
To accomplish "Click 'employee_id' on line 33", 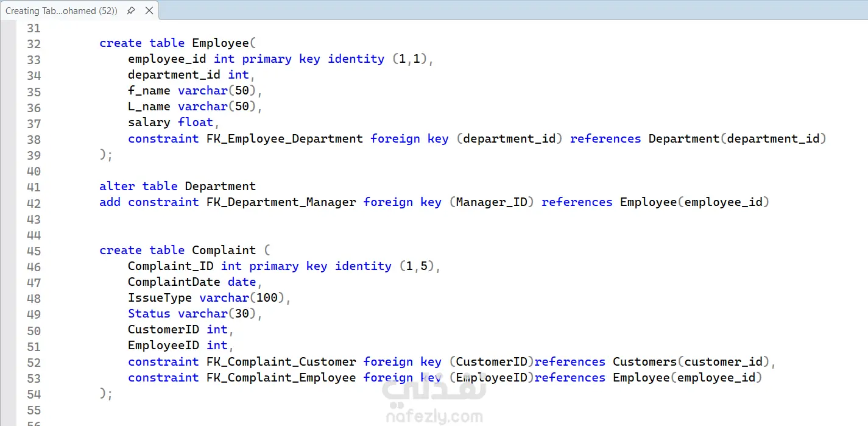I will click(167, 59).
